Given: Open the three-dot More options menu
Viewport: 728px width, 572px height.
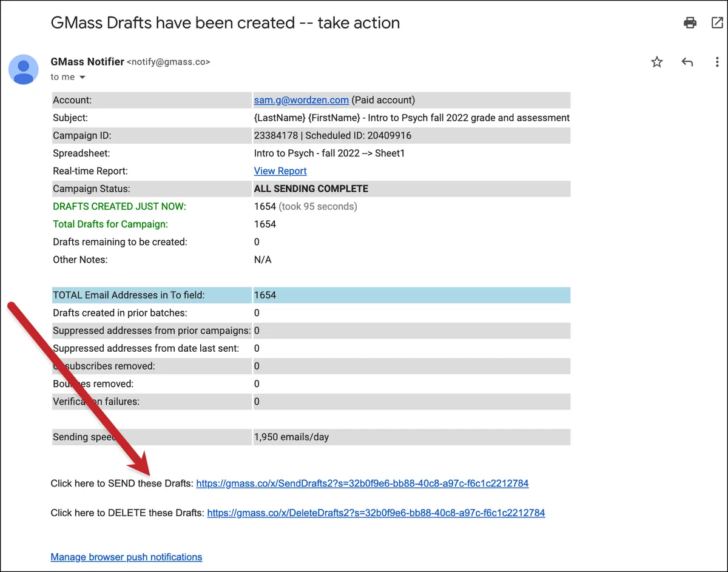Looking at the screenshot, I should tap(717, 62).
